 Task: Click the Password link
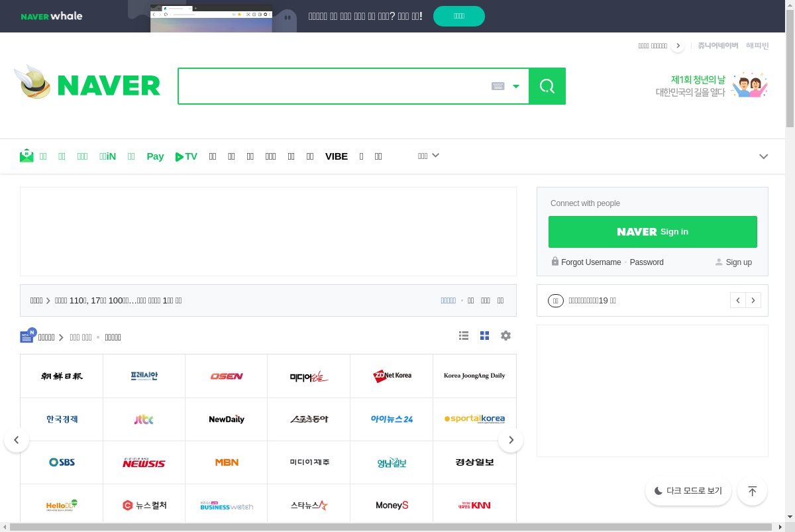pyautogui.click(x=647, y=262)
